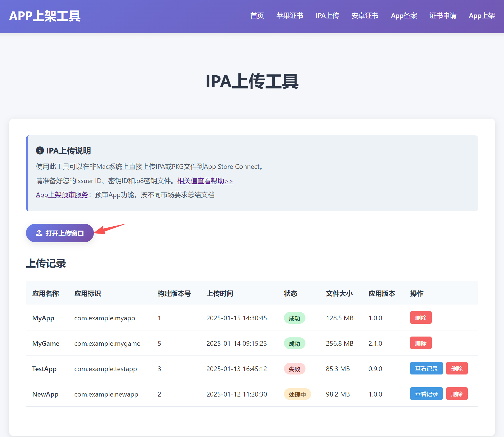
Task: Delete the NewApp upload record
Action: (457, 394)
